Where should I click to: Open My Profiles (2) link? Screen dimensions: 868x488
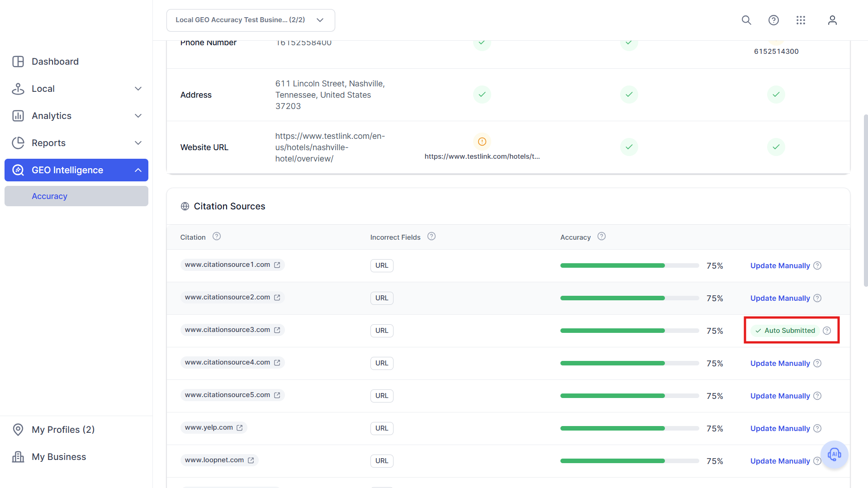coord(63,430)
